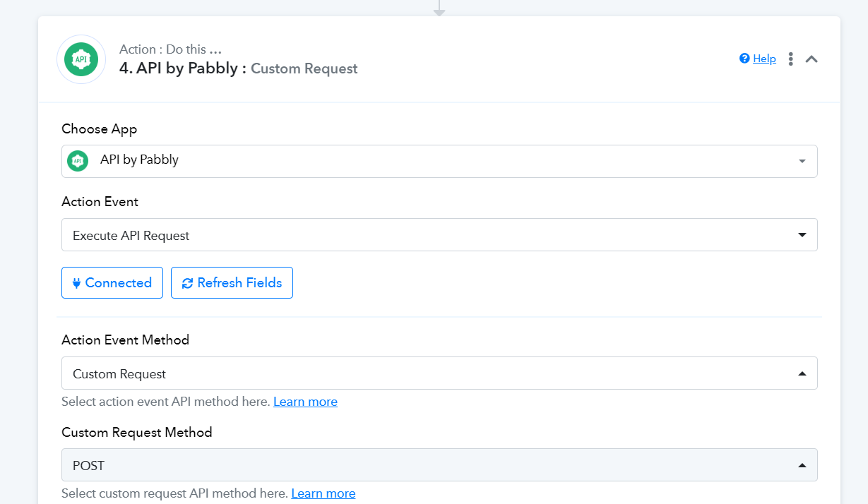
Task: Open the Help link
Action: [764, 59]
